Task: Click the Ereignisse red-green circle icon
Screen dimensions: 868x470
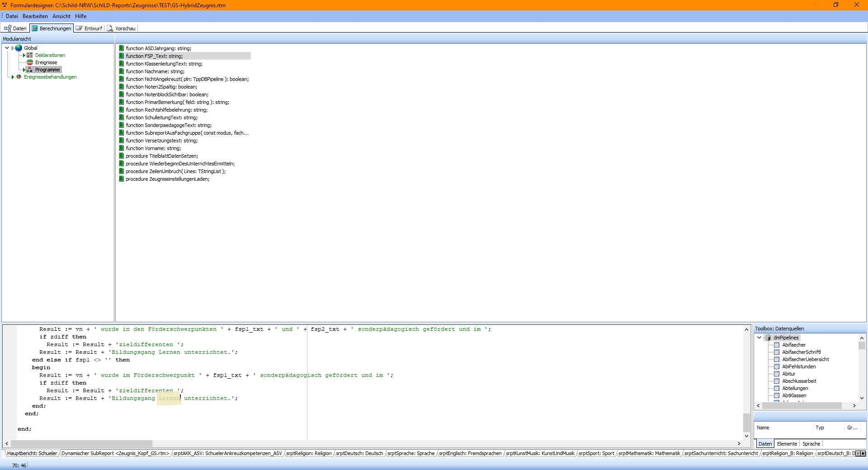Action: (30, 62)
